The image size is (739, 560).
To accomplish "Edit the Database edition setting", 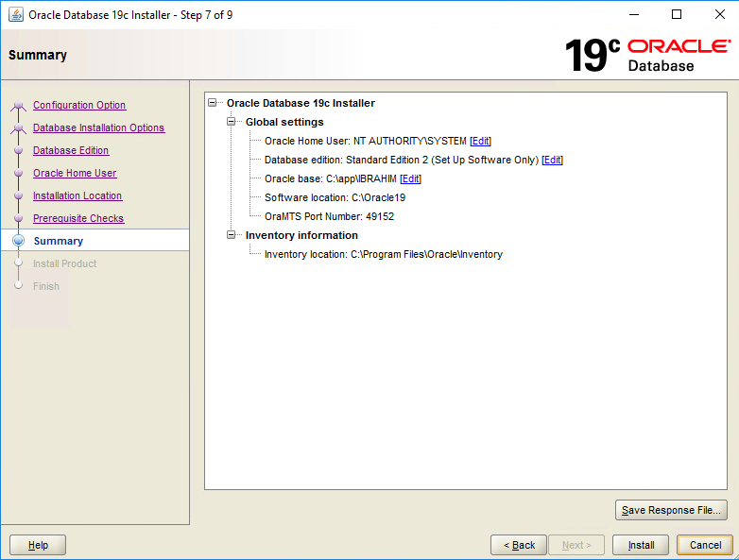I will tap(552, 160).
